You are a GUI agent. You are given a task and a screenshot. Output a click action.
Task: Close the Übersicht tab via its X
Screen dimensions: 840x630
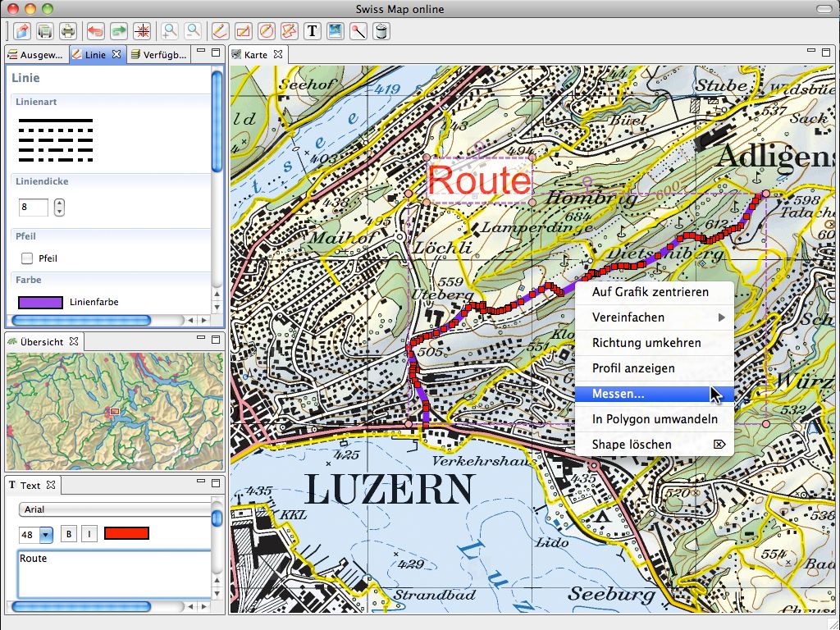[74, 341]
